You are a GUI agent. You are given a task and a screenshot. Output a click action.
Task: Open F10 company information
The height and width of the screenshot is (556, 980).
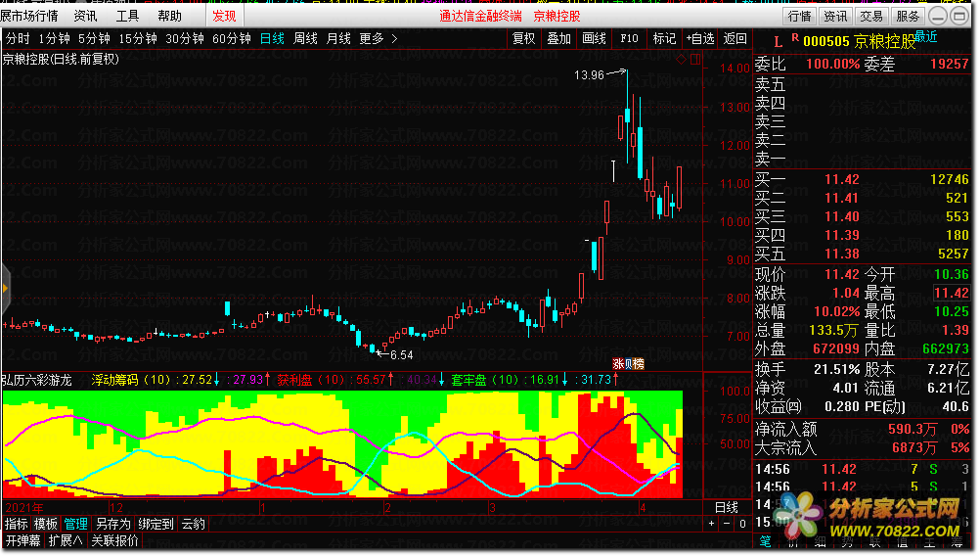pyautogui.click(x=630, y=39)
